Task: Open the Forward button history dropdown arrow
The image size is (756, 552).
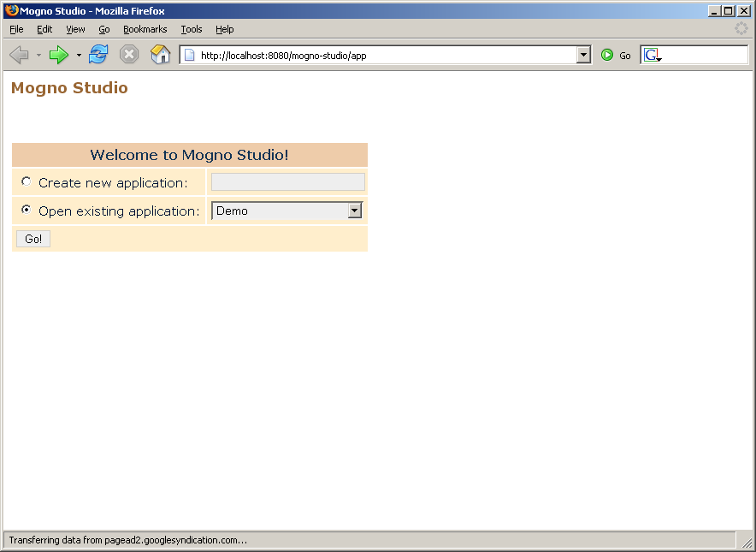Action: (x=79, y=55)
